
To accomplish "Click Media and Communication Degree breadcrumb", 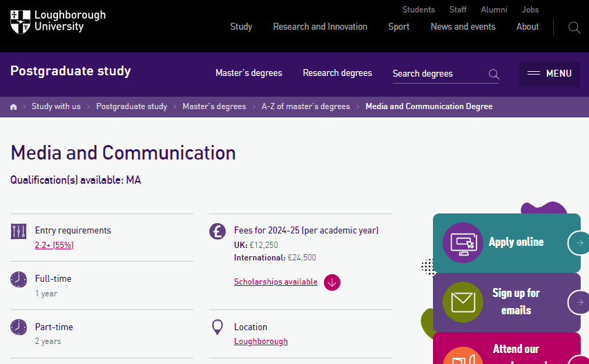I will [x=429, y=106].
